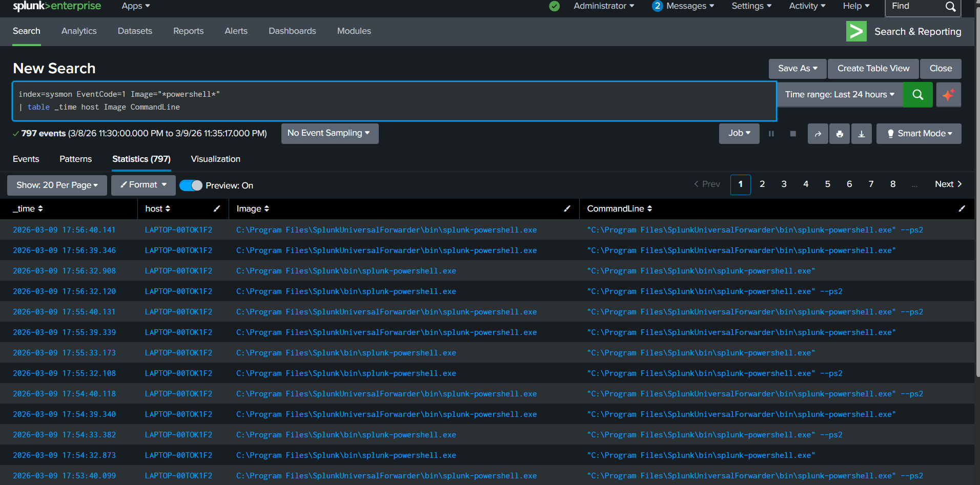Pause the running search job
This screenshot has width=980, height=485.
771,133
